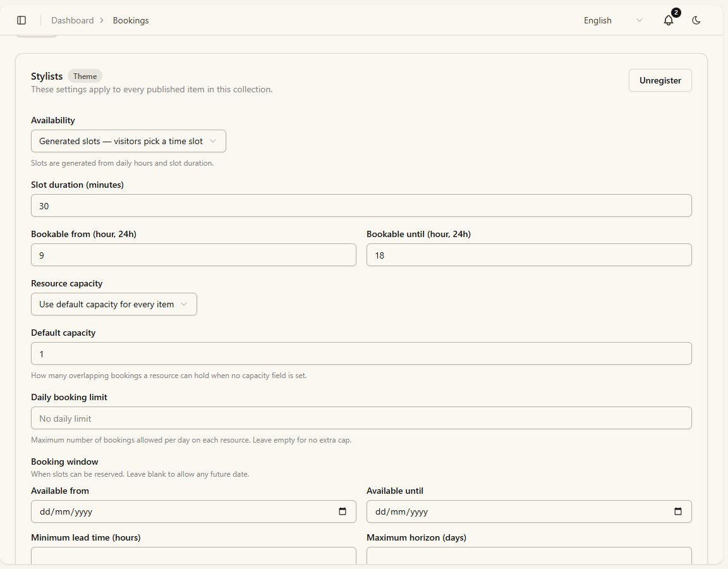Click the breadcrumb chevron separator
The image size is (728, 569).
(102, 20)
